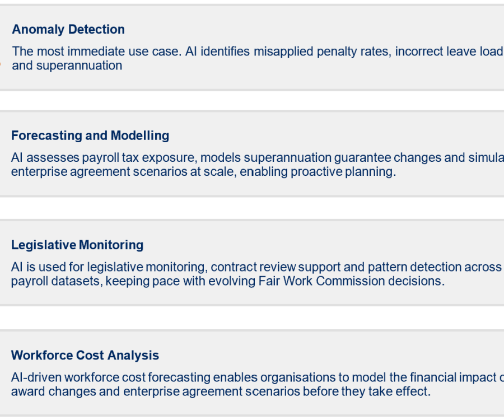
Task: Select the Forecasting and Modelling heading
Action: 90,136
